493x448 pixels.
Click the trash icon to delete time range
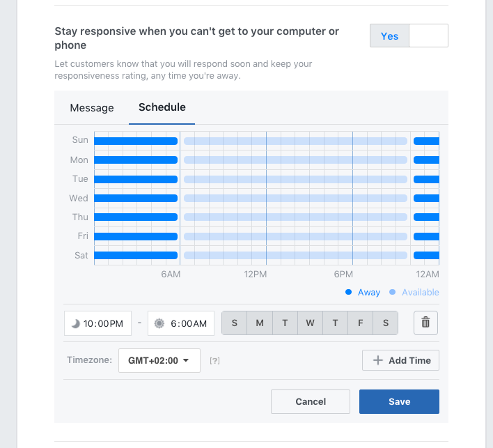425,323
